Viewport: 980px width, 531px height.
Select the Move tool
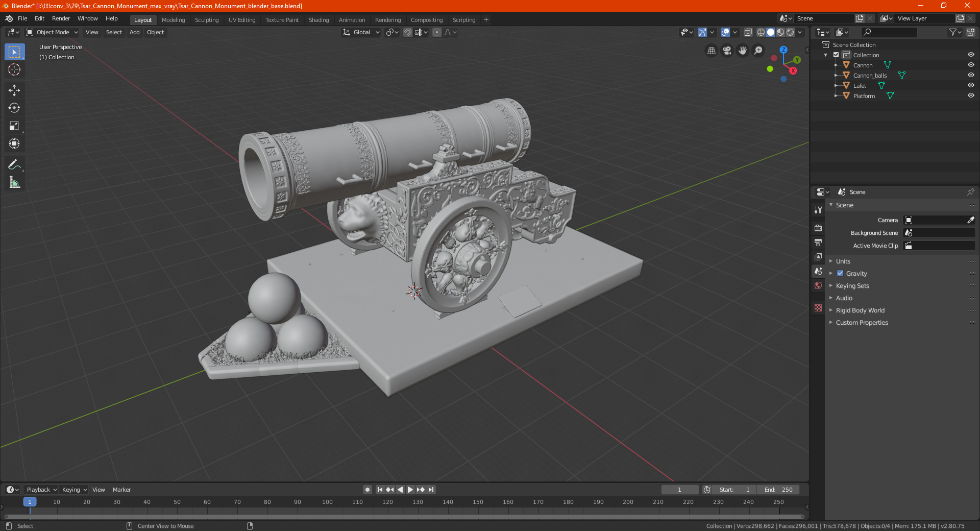pos(14,90)
